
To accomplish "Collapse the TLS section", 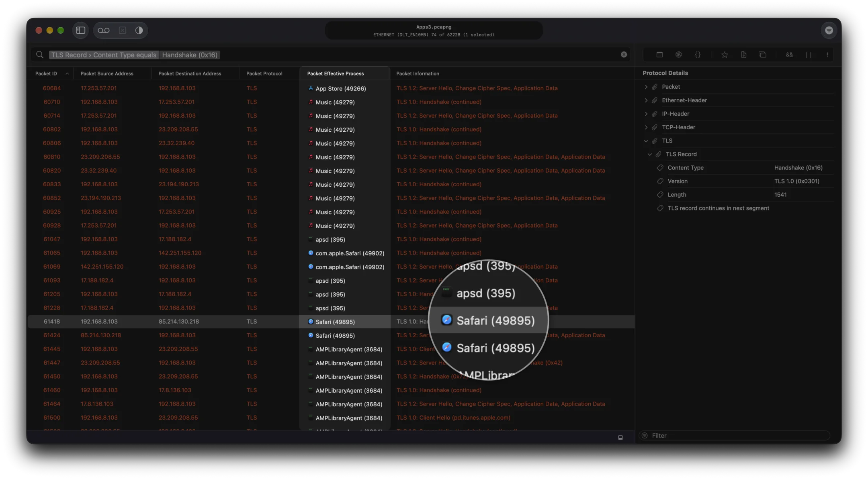I will [x=646, y=141].
